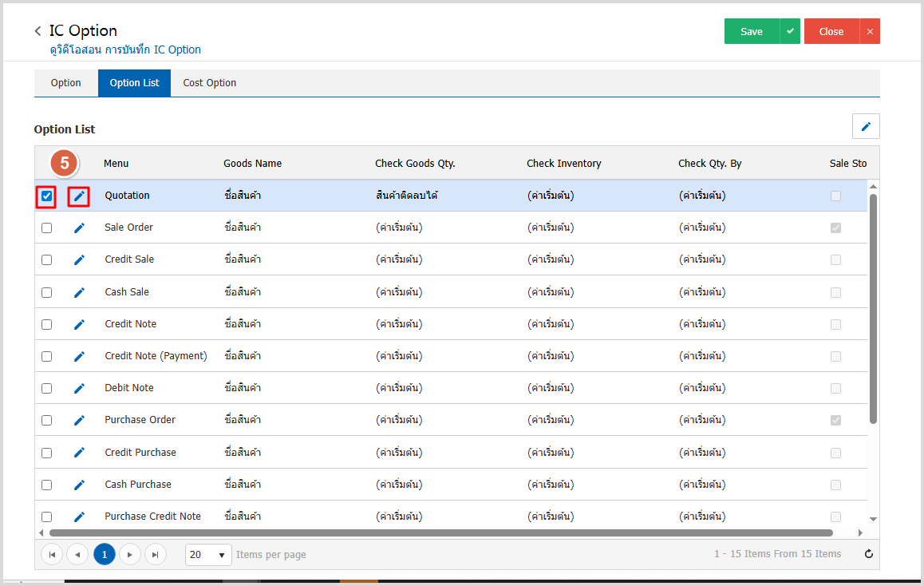Refresh the option list grid
This screenshot has height=586, width=924.
(x=869, y=554)
